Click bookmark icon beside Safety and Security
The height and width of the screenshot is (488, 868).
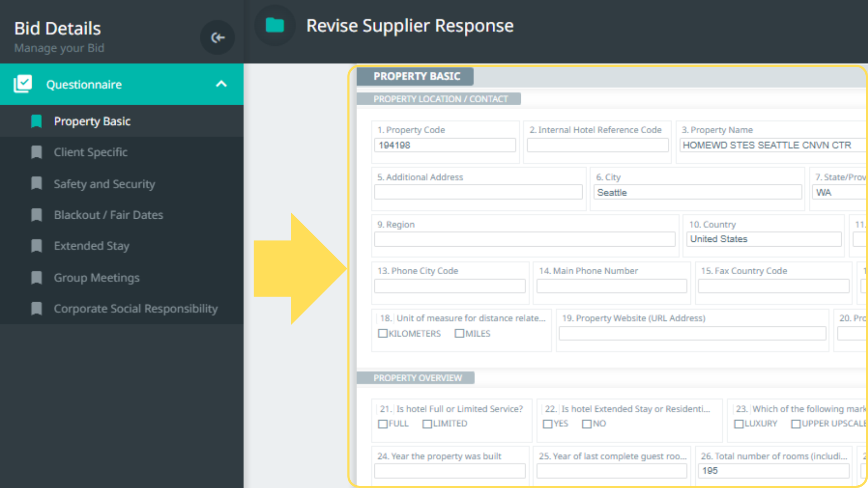point(36,183)
